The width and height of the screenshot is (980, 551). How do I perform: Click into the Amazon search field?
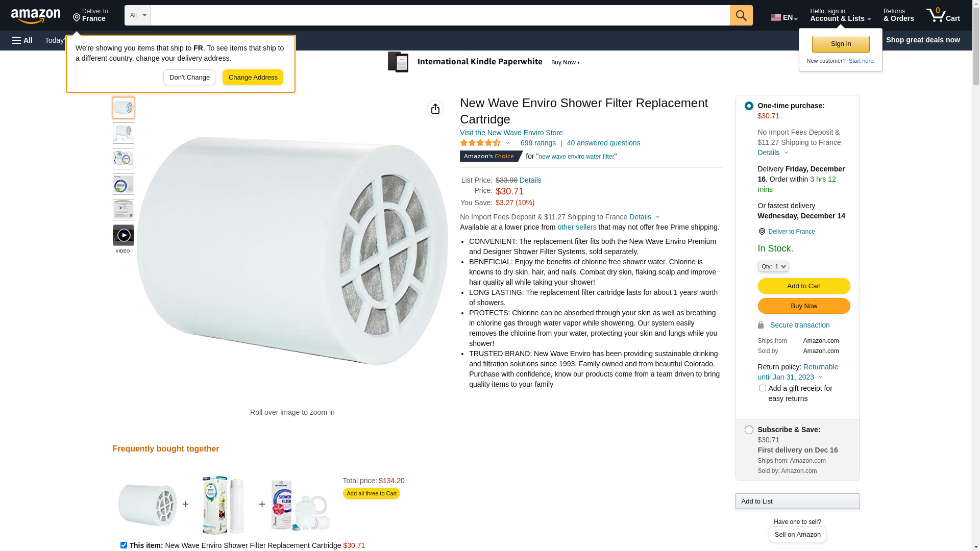440,15
